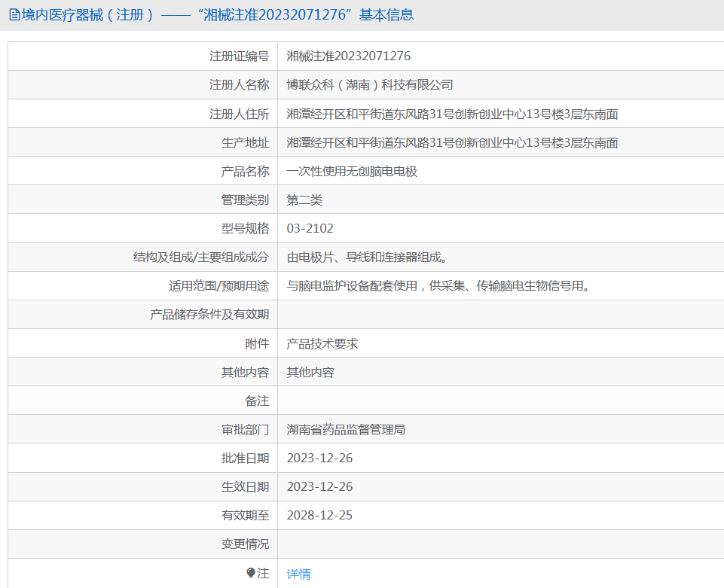Click the page heading 境内医疗器械（注册）基本信息
Screen dimensions: 724x588
click(212, 15)
